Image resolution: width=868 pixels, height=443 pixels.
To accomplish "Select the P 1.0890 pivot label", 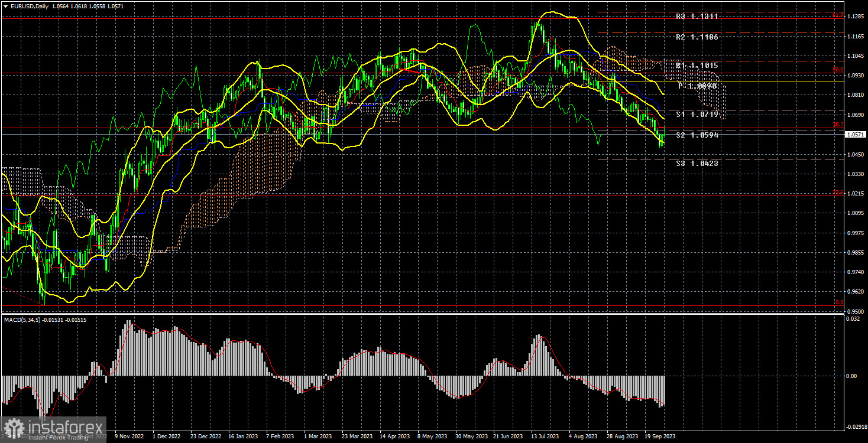I will (697, 86).
